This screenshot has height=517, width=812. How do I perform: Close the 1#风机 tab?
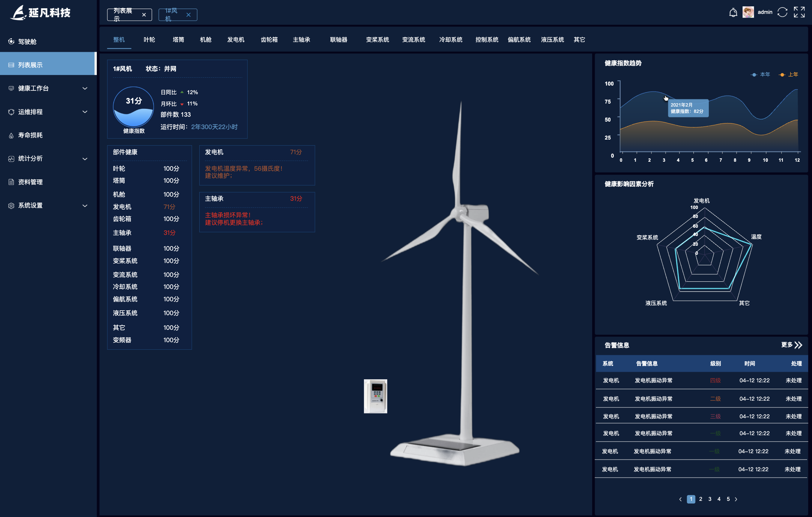pos(189,15)
